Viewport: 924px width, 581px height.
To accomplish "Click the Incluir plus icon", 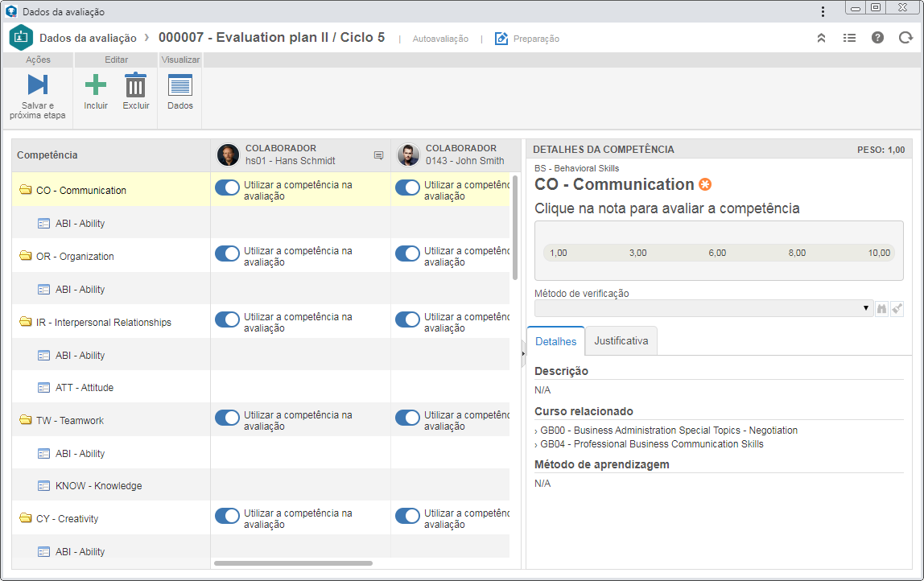I will tap(96, 84).
